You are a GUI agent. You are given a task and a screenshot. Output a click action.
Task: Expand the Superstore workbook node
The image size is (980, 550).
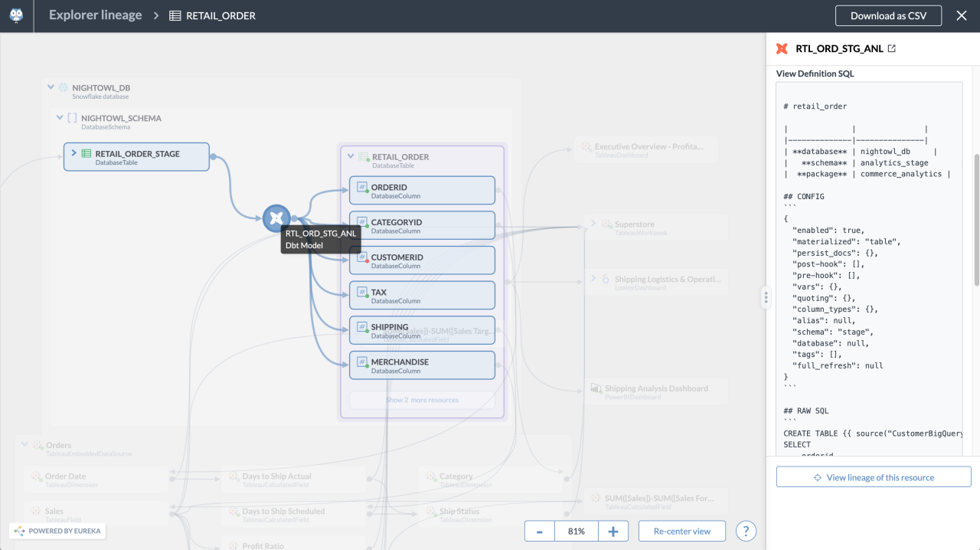pos(593,224)
